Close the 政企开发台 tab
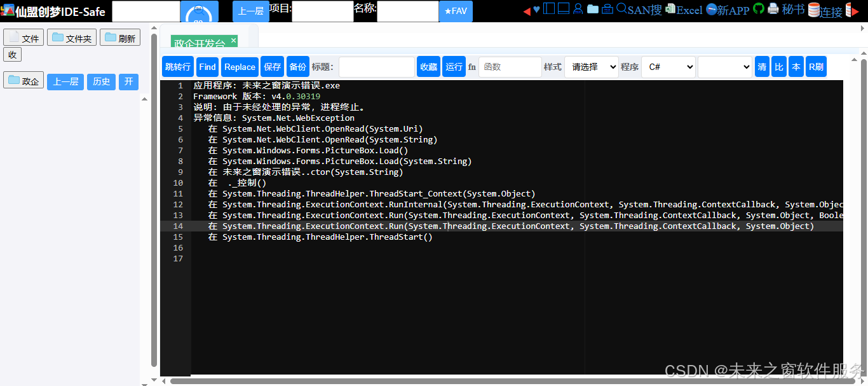The height and width of the screenshot is (386, 868). pyautogui.click(x=233, y=40)
